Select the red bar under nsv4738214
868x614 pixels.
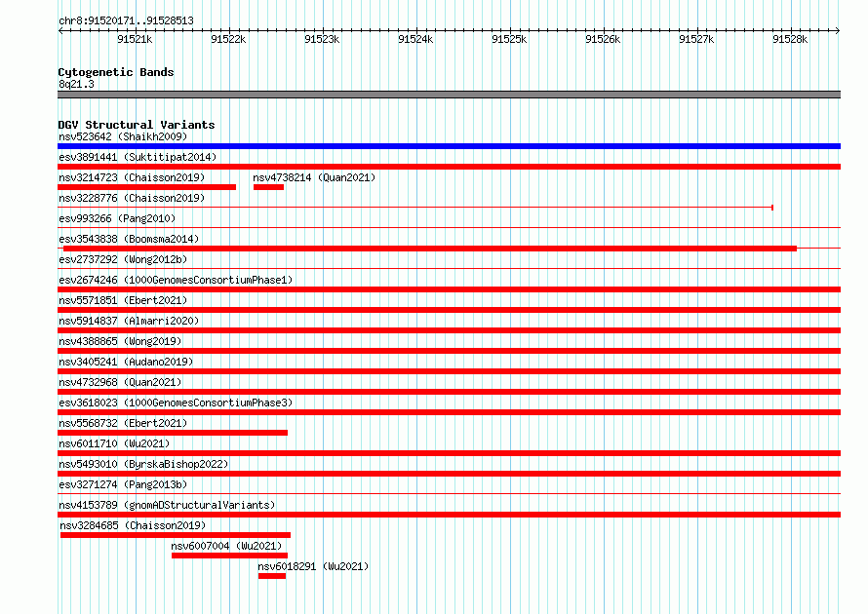pos(268,187)
